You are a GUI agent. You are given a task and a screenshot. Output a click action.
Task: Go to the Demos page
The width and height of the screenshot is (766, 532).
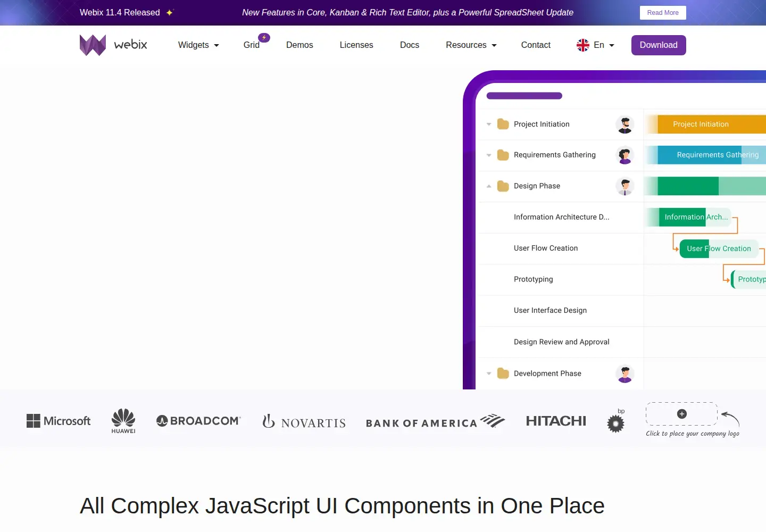pos(299,45)
